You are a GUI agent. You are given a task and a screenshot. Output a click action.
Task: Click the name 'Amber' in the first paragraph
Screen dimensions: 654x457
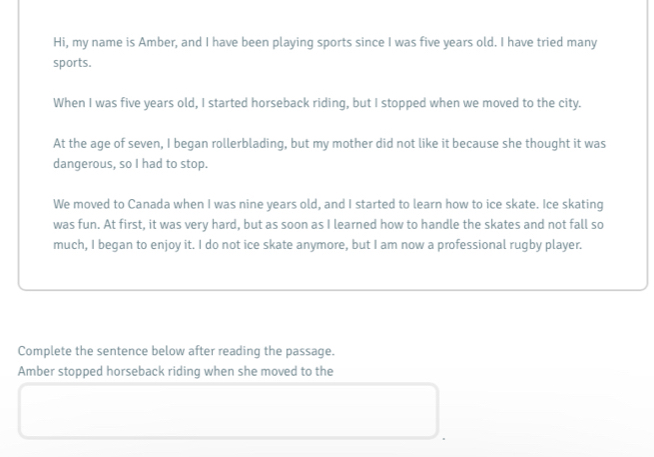157,42
